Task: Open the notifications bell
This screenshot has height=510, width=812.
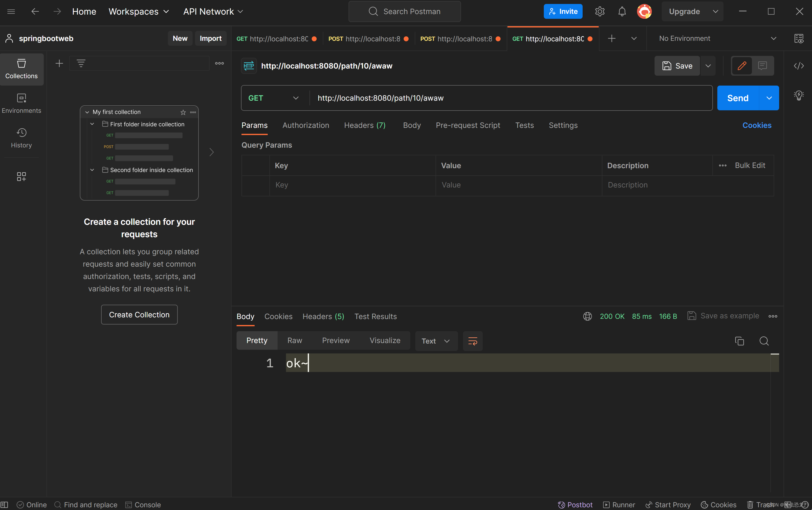Action: [x=622, y=11]
